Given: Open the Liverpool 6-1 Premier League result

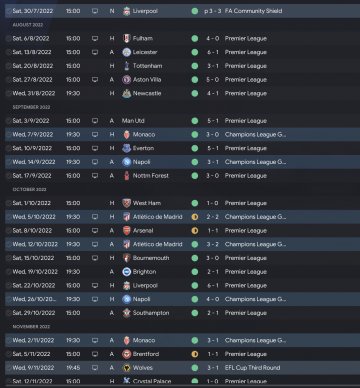Looking at the screenshot, I should point(213,285).
